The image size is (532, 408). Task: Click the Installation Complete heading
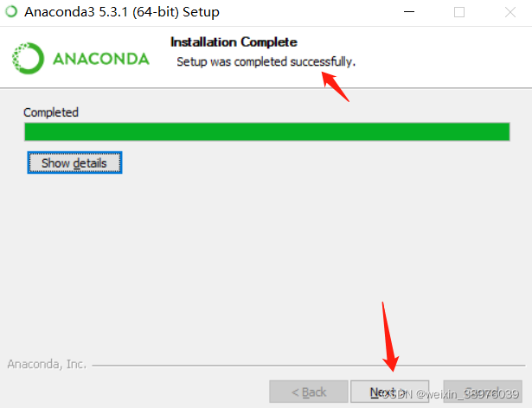point(234,42)
